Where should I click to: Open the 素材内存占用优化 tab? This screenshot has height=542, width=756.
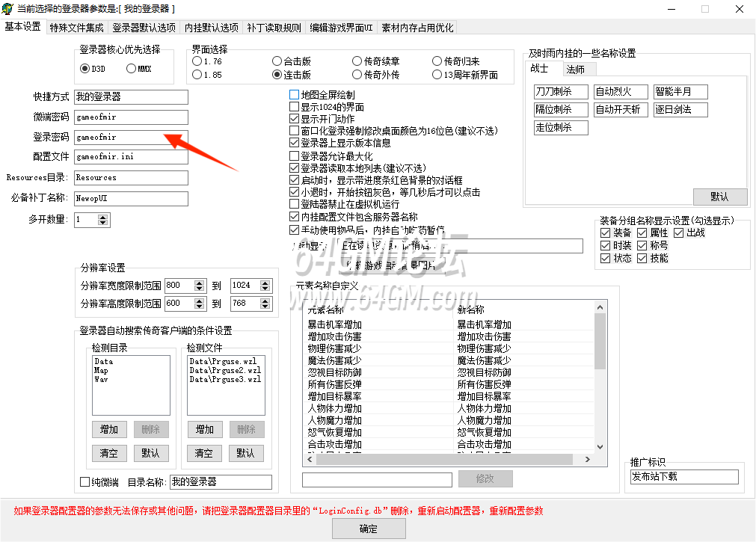[x=417, y=28]
